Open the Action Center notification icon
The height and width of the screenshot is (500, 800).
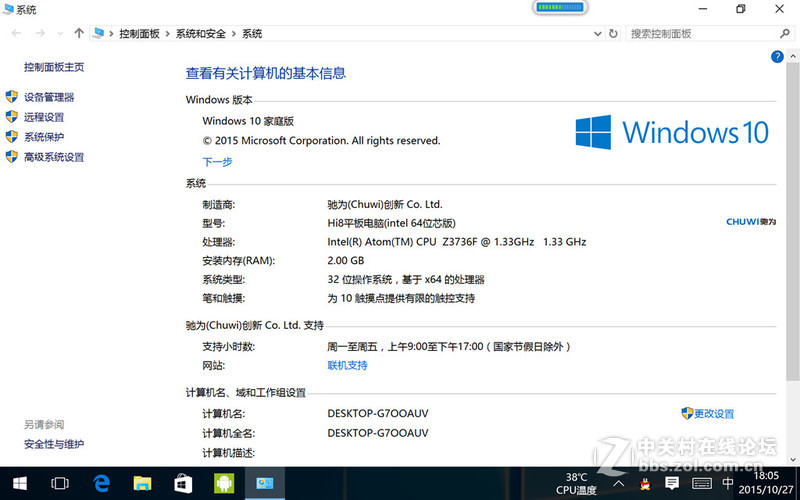[672, 483]
